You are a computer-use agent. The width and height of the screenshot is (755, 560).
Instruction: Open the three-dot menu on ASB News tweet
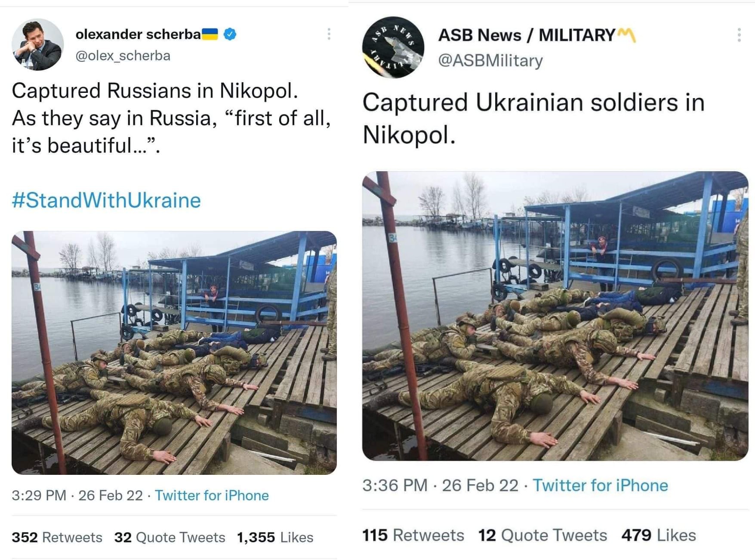[739, 35]
